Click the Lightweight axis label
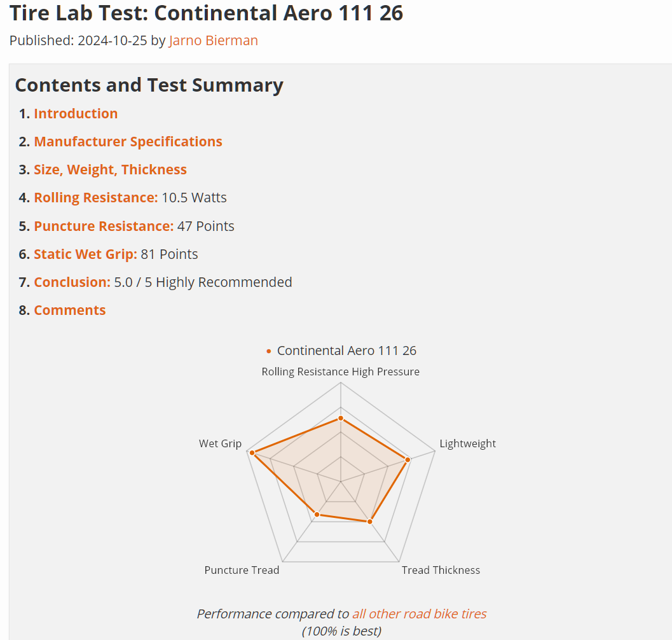 point(467,443)
